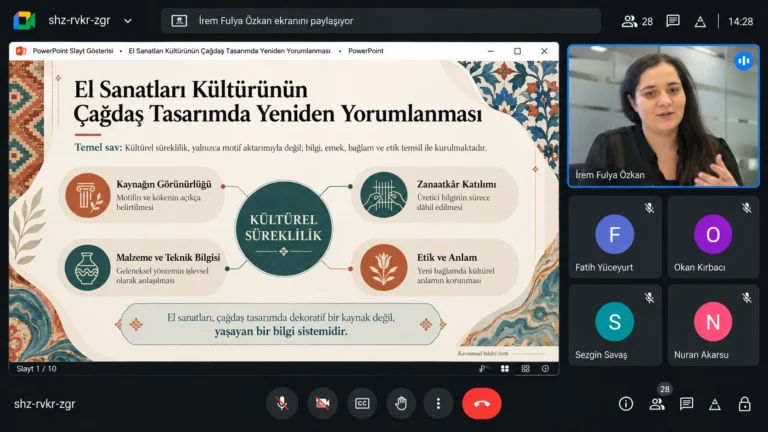
Task: Click the see all slides grid icon
Action: coord(504,369)
